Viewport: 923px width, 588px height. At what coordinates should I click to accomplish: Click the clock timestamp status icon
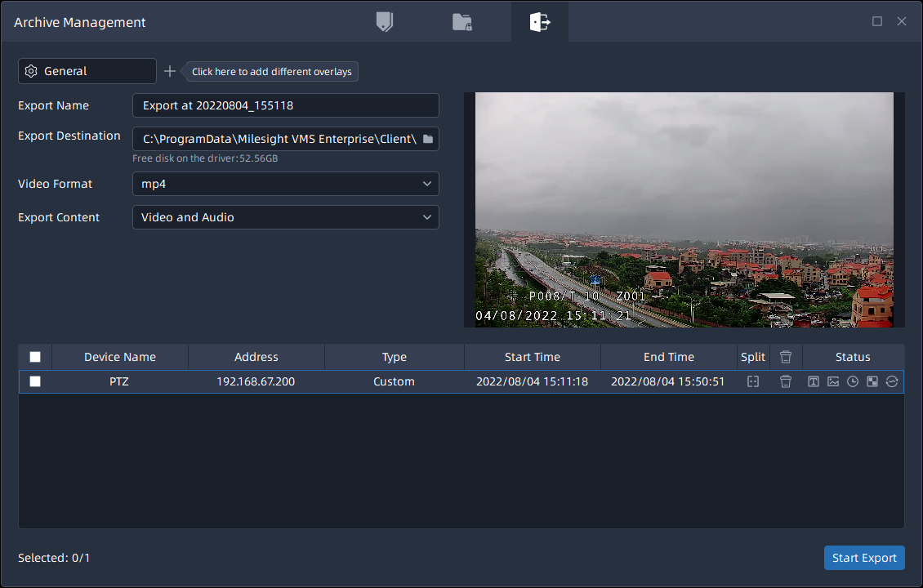point(853,381)
